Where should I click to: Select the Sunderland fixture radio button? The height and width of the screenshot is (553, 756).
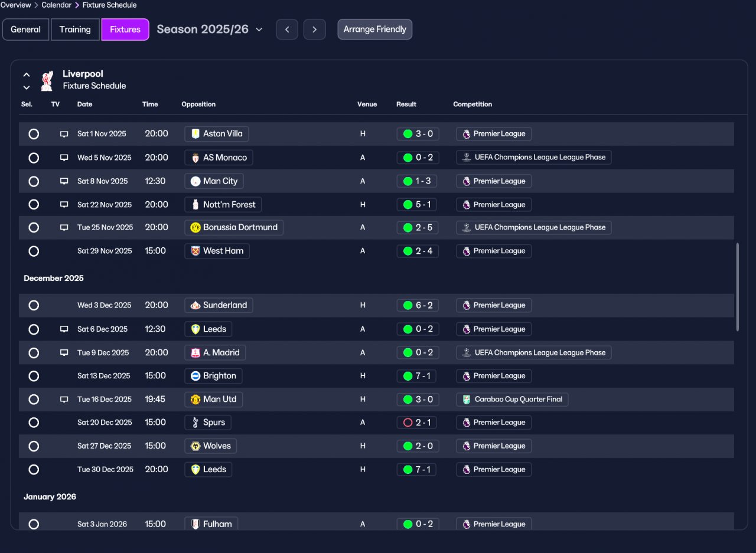pyautogui.click(x=34, y=305)
